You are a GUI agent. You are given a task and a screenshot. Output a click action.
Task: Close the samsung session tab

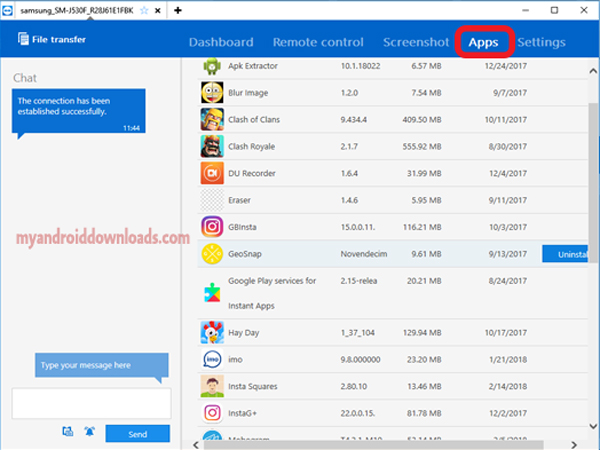click(x=157, y=11)
